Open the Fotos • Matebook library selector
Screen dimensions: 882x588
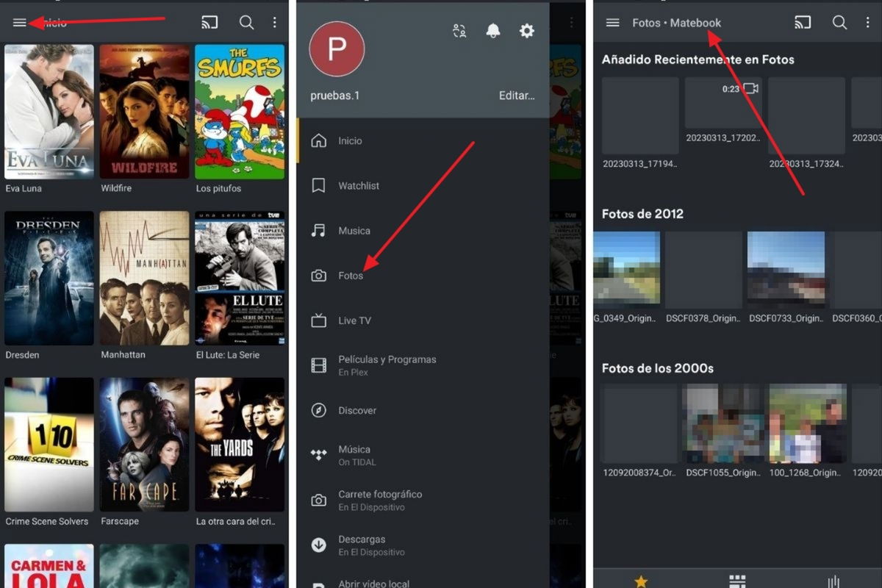click(676, 23)
